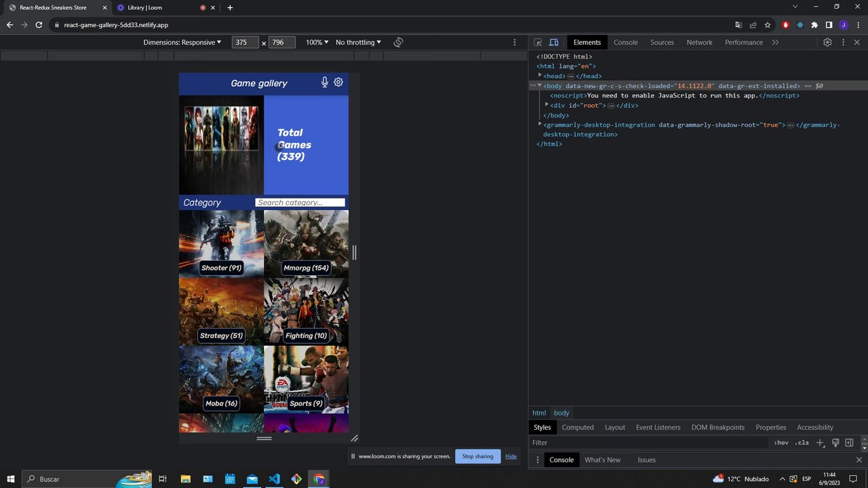
Task: Bookmark this page with the star icon
Action: tap(768, 25)
